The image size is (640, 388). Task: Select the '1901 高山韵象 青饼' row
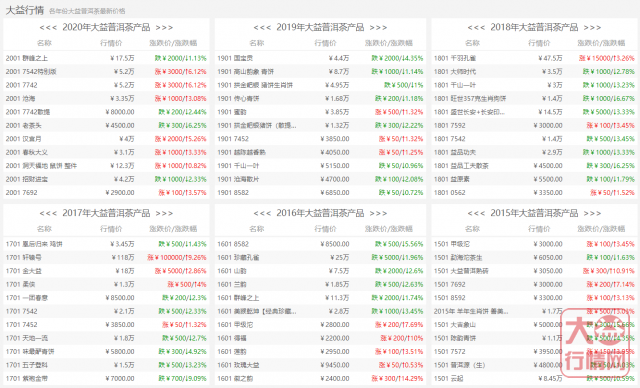pyautogui.click(x=320, y=71)
